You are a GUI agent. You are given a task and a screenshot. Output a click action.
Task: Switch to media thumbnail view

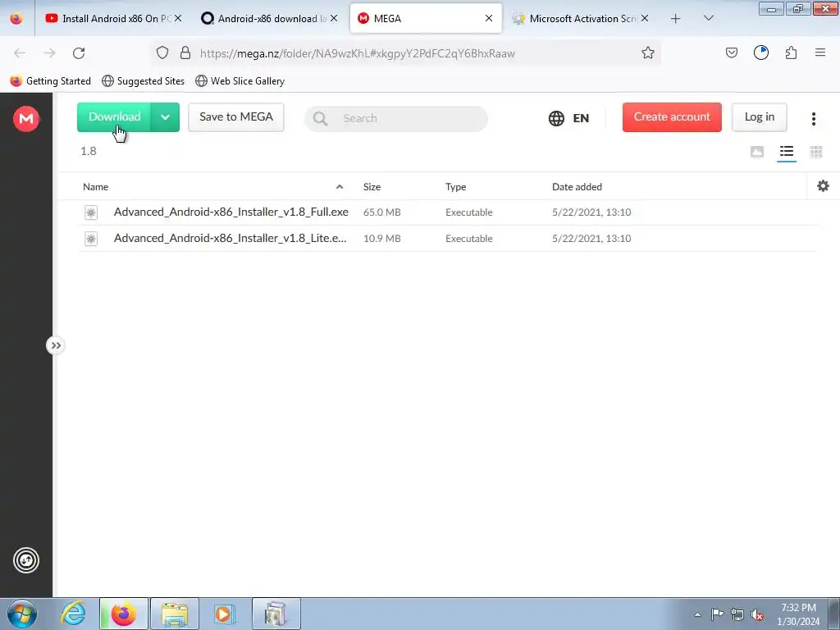point(757,152)
